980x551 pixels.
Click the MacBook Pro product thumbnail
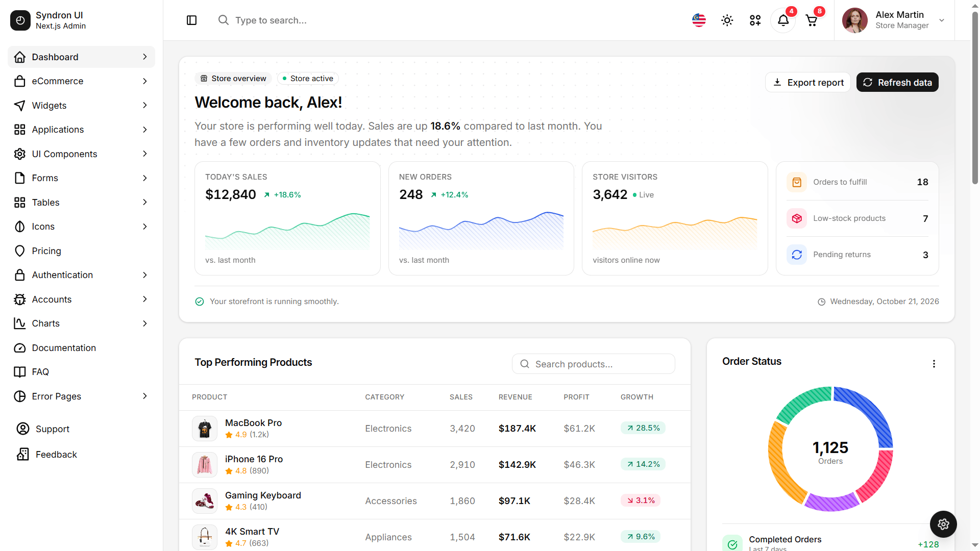click(205, 429)
